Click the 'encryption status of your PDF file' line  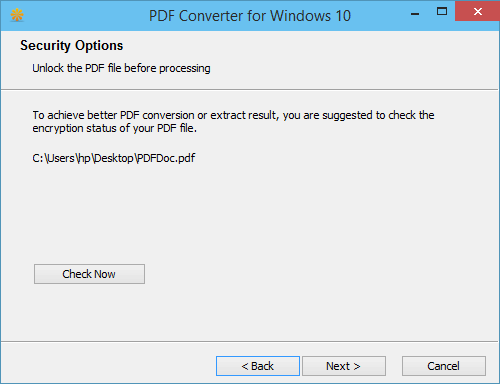[115, 128]
